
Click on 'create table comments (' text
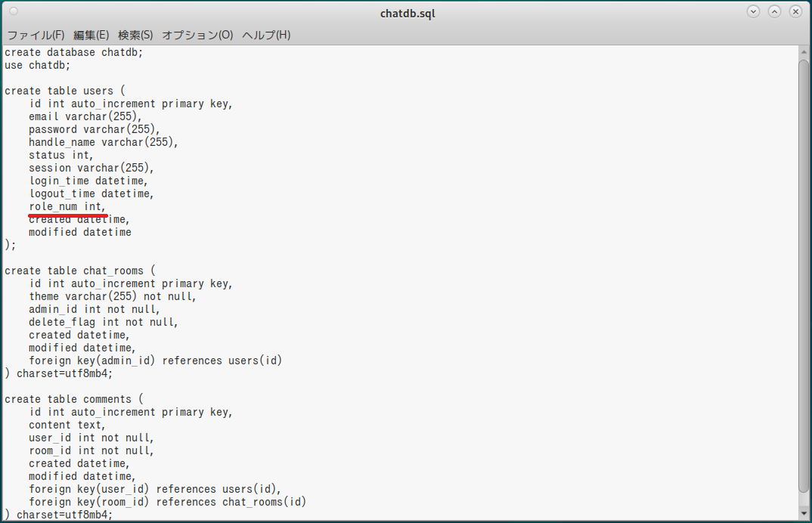coord(73,399)
